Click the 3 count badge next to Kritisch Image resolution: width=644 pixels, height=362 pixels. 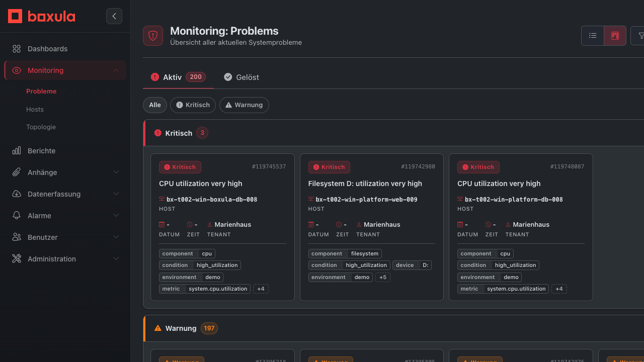202,133
